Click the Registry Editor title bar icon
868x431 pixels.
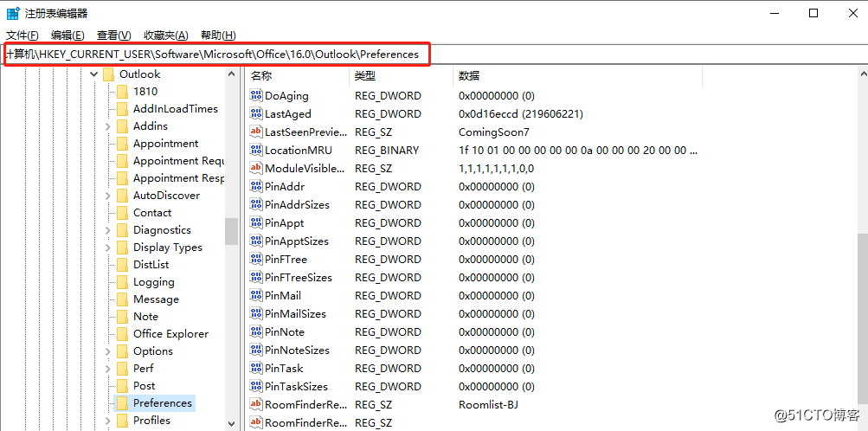point(13,14)
